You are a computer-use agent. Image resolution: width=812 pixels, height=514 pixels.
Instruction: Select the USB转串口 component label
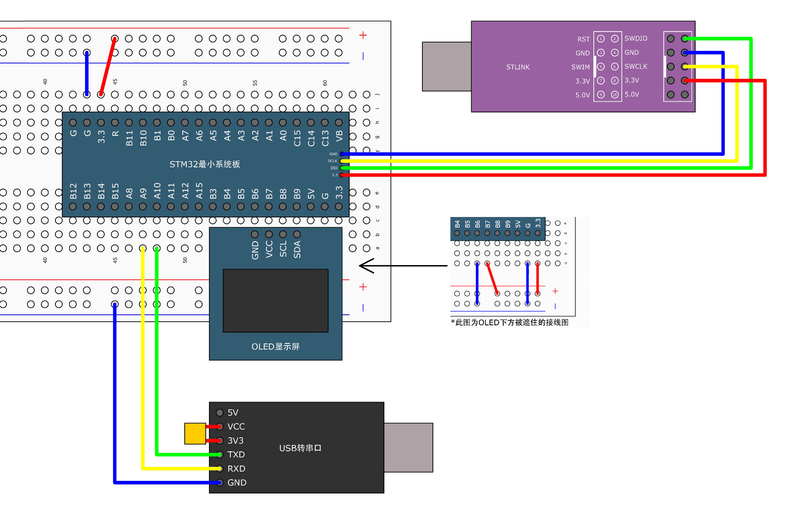(x=301, y=448)
